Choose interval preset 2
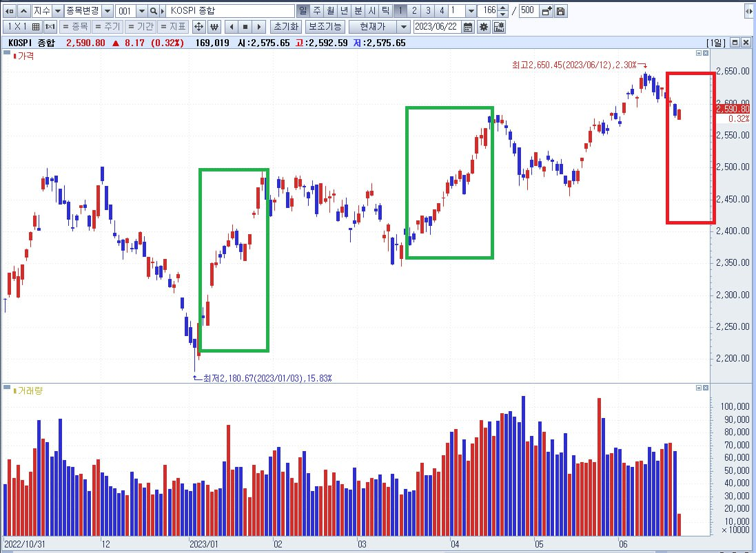Screen dimensions: 756x553 point(413,10)
